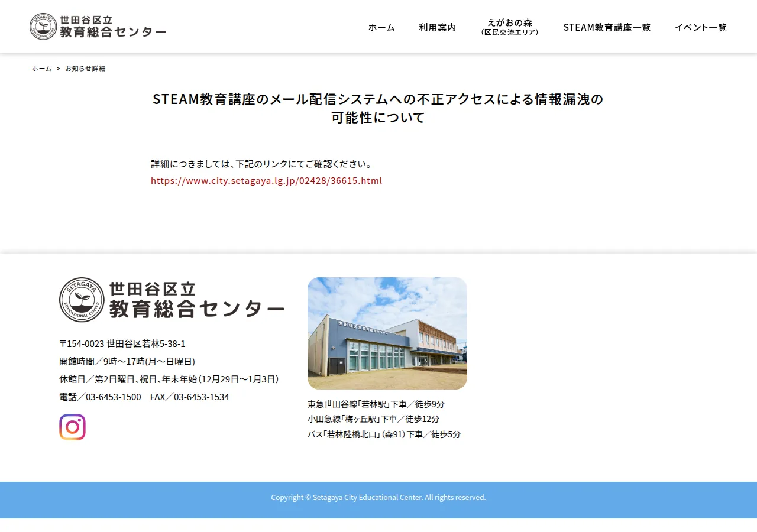Open the 利用案内 menu item
The image size is (757, 532).
438,27
